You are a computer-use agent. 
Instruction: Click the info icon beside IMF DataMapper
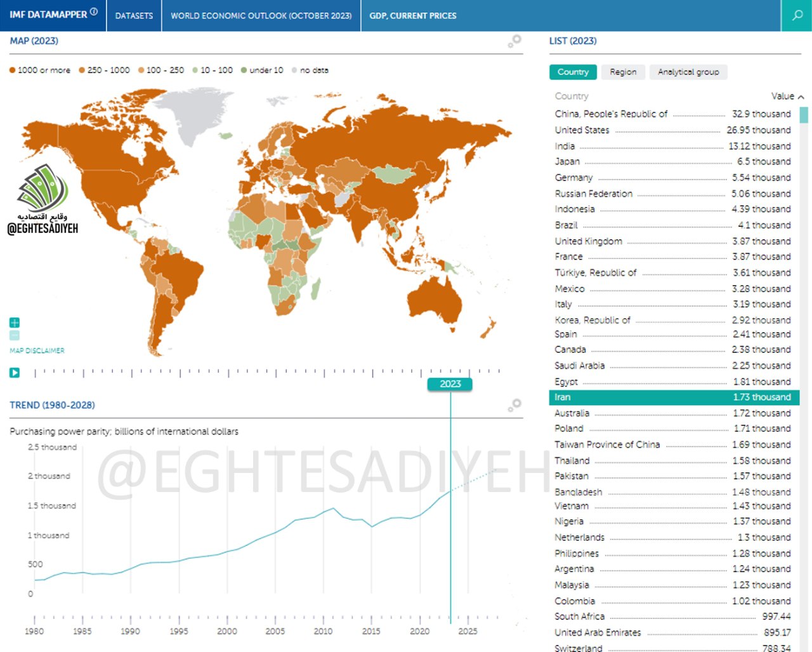point(94,12)
